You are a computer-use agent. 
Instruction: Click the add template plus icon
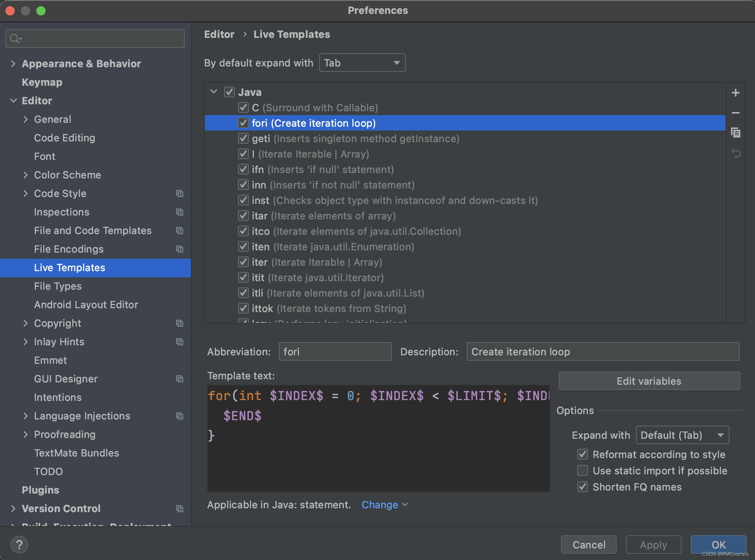736,93
